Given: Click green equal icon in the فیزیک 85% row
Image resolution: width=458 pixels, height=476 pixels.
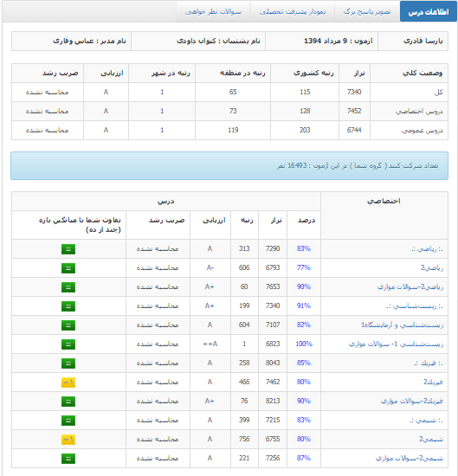Looking at the screenshot, I should (x=68, y=363).
